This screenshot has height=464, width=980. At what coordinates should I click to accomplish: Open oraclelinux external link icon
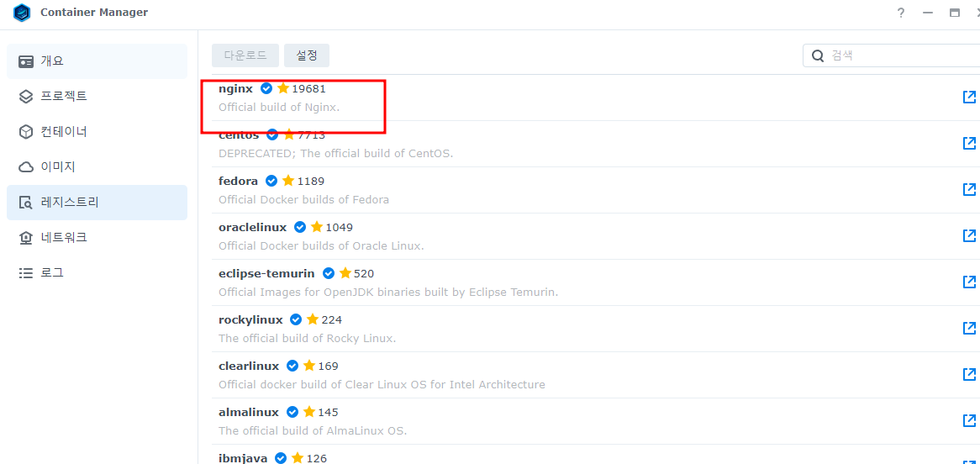[x=969, y=235]
